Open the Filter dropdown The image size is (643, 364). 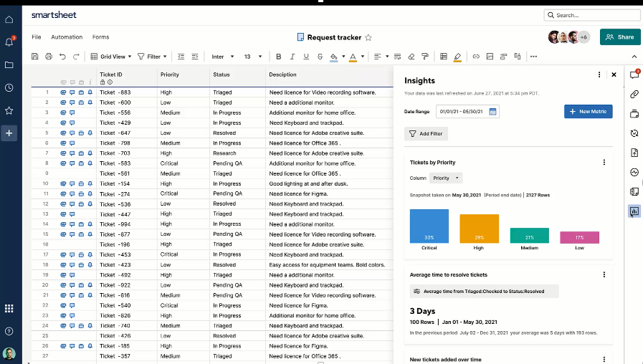pyautogui.click(x=152, y=57)
